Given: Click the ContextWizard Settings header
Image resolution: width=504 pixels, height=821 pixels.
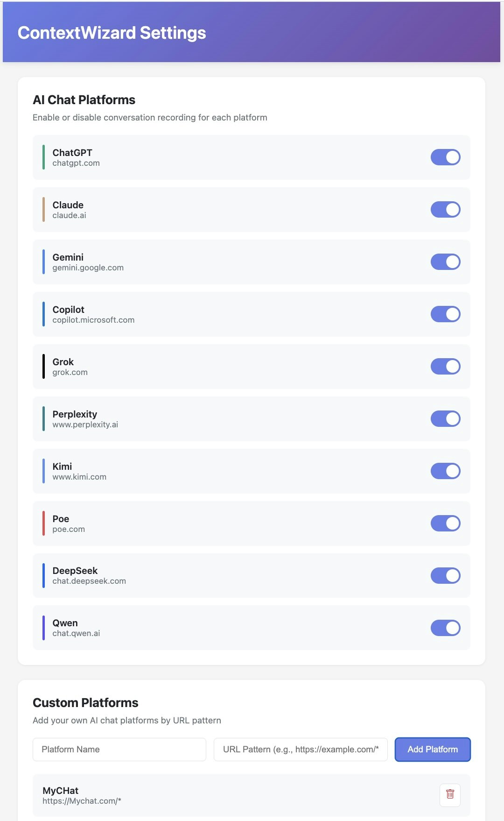Looking at the screenshot, I should 112,33.
